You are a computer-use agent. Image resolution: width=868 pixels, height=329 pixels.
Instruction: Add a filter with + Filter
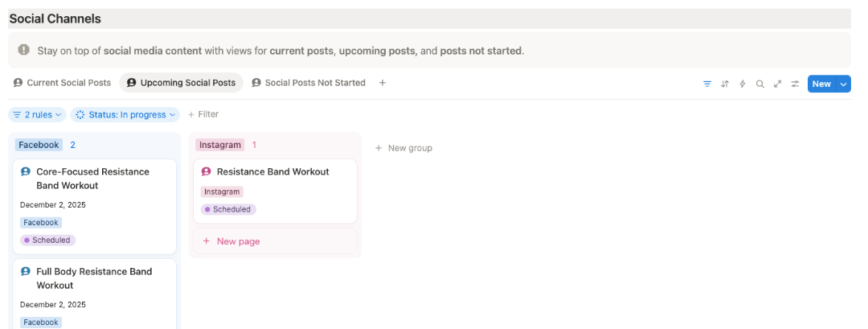pyautogui.click(x=203, y=115)
